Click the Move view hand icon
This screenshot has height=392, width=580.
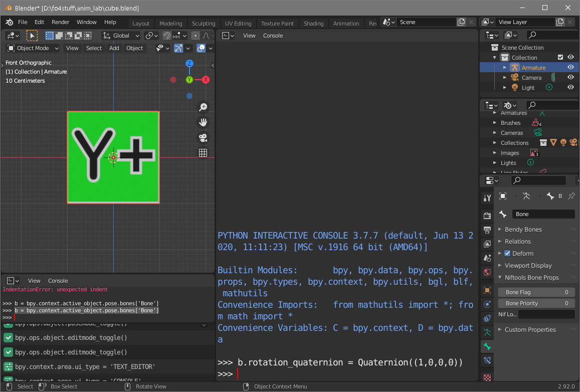[x=203, y=122]
